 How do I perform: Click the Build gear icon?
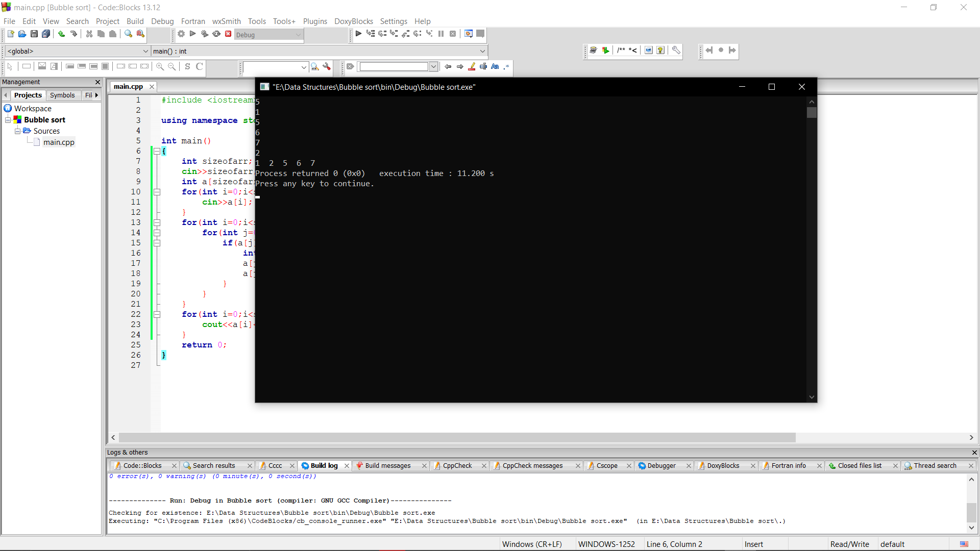click(181, 34)
